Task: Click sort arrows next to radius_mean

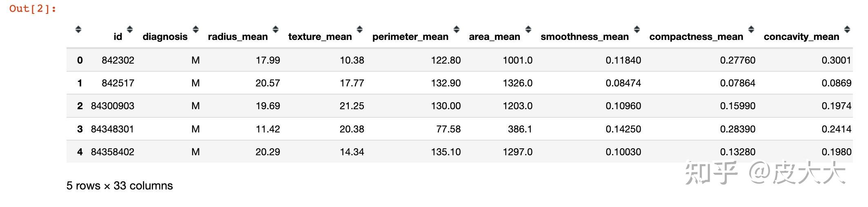Action: (276, 29)
